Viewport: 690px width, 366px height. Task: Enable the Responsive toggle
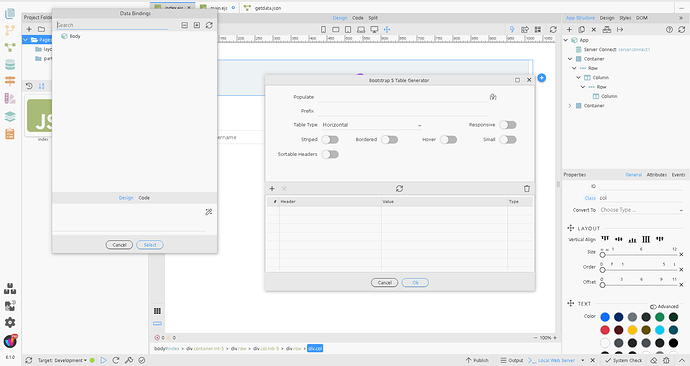pos(507,125)
